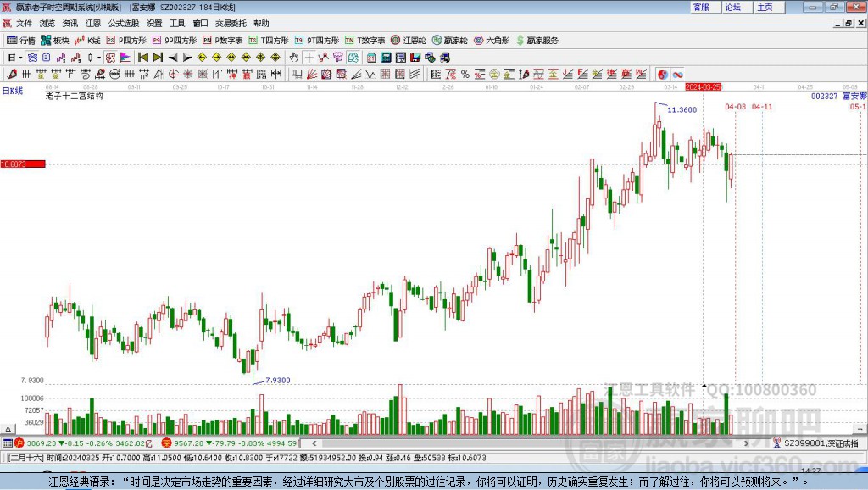Open the 赢家轮 wheel tool
This screenshot has height=490, width=868.
coord(449,41)
